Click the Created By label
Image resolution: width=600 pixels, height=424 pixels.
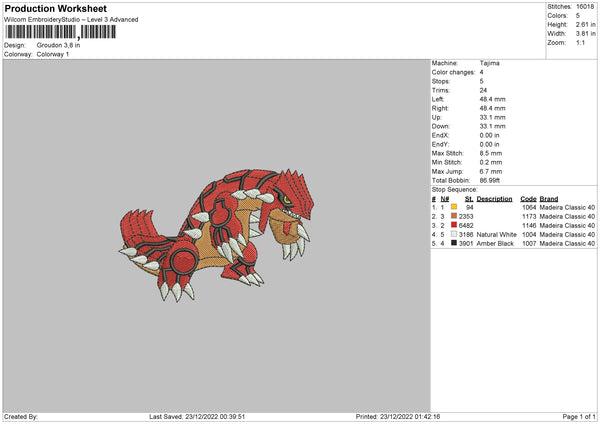click(x=21, y=416)
